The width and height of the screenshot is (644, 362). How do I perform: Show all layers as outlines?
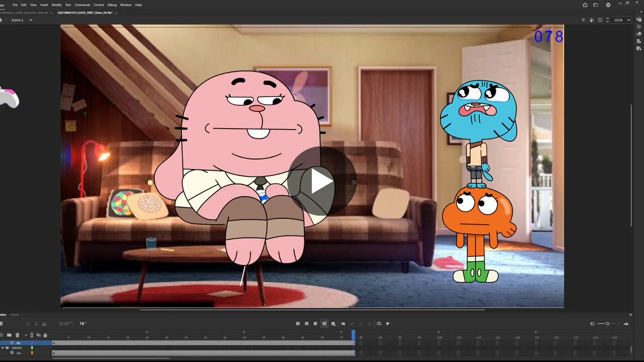pos(31,335)
